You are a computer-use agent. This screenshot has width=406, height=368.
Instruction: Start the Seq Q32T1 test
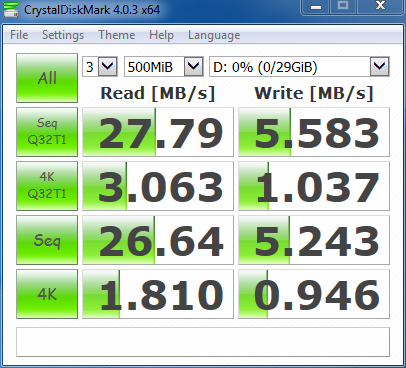click(x=47, y=132)
